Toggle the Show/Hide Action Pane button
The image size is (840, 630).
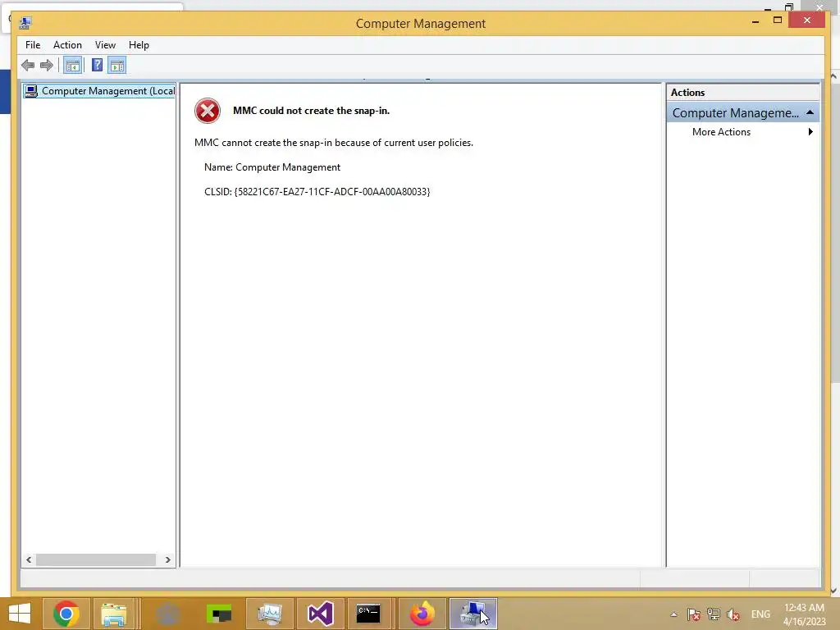tap(116, 66)
